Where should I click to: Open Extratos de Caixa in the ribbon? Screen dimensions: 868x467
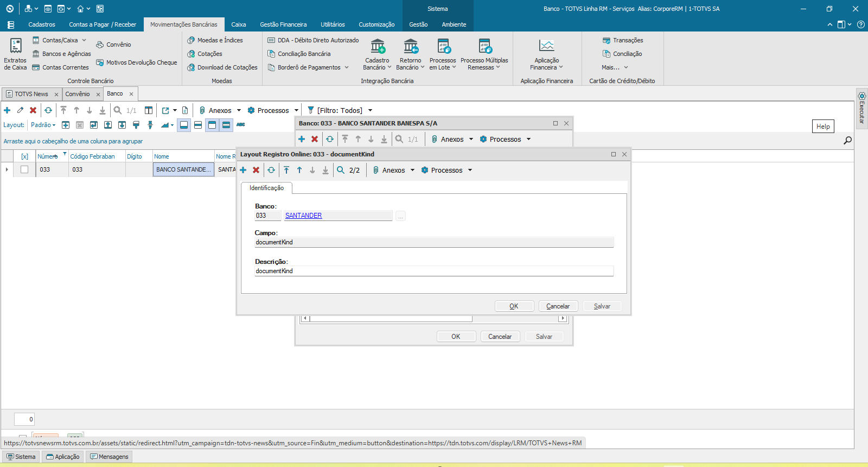(15, 54)
